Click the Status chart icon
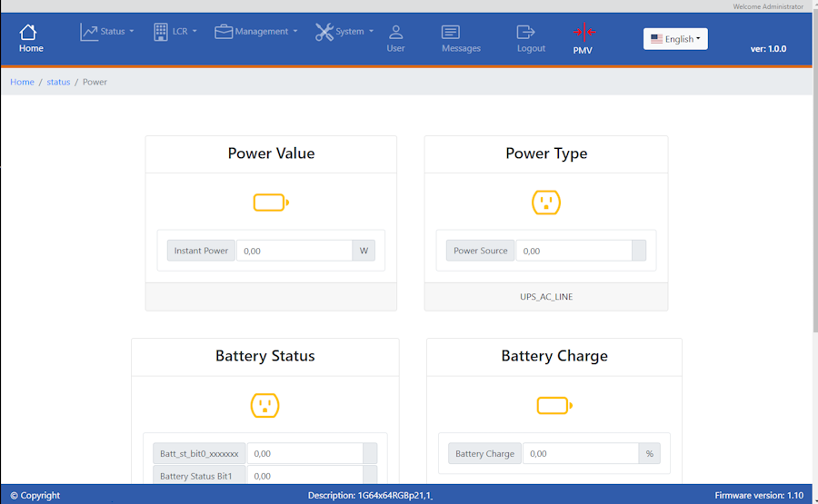This screenshot has width=818, height=504. coord(89,32)
